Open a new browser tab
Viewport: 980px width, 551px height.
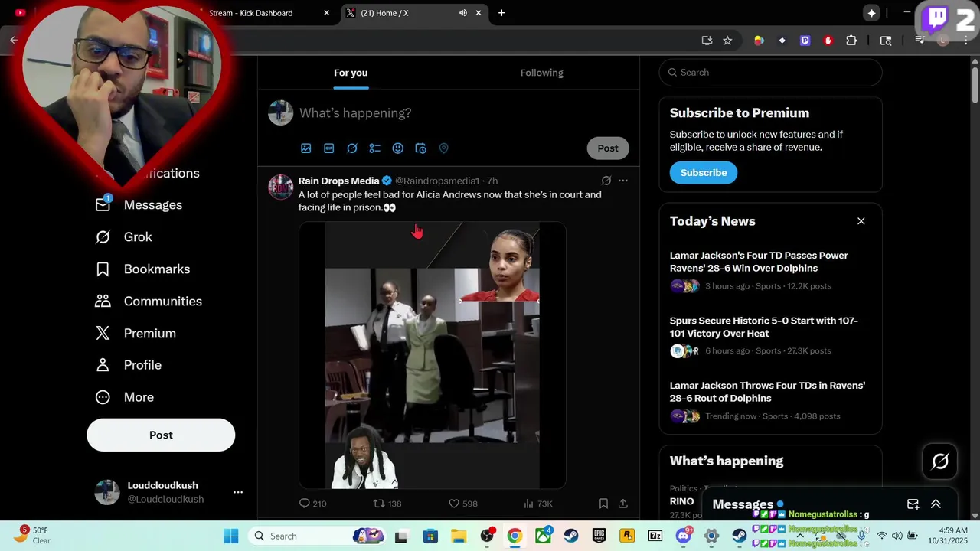click(x=501, y=13)
